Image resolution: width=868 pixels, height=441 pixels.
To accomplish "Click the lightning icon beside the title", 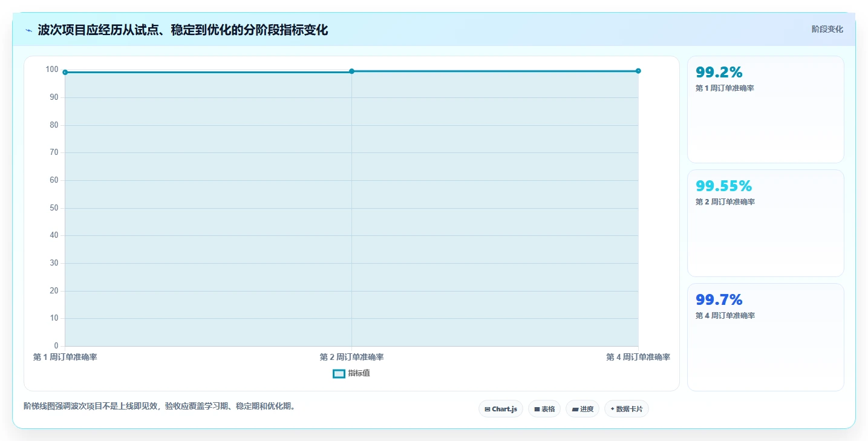I will pos(28,30).
